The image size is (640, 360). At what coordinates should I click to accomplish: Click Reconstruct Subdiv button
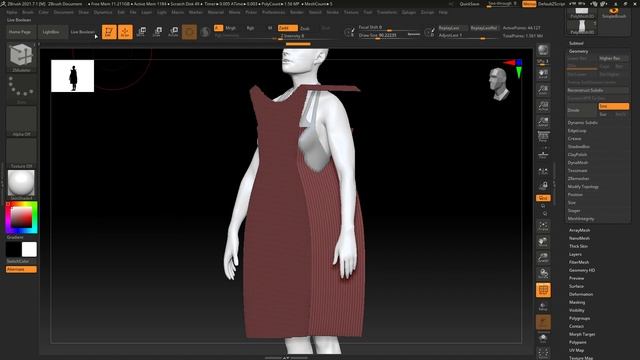tap(598, 90)
